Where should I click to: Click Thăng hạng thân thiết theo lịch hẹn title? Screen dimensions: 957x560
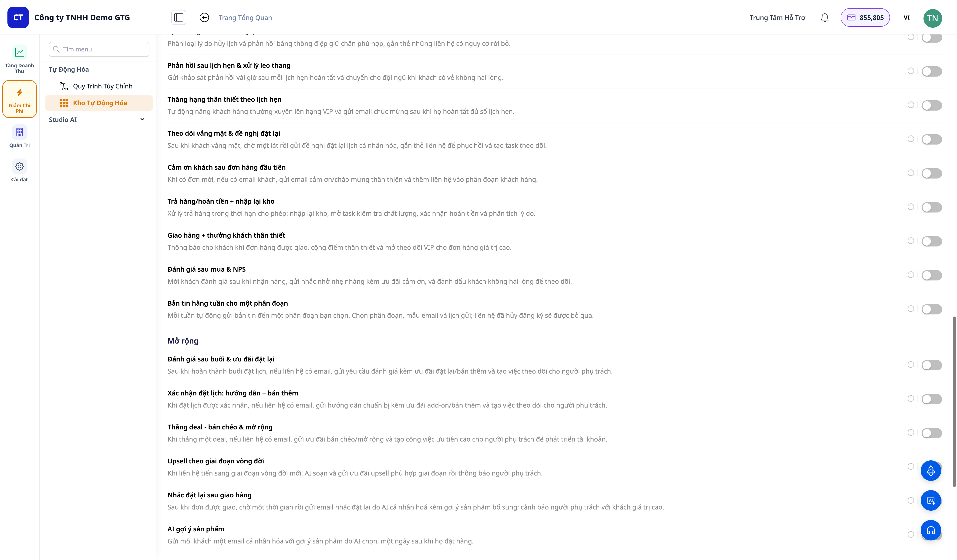[x=224, y=100]
